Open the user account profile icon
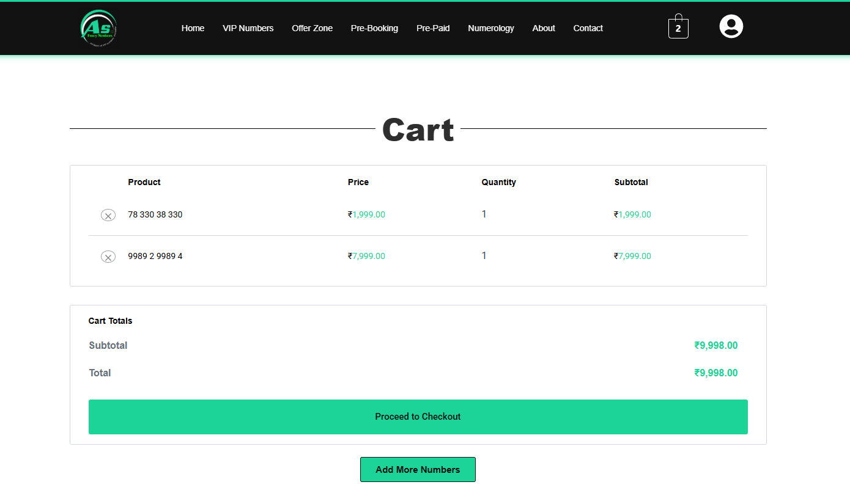850x504 pixels. coord(731,26)
